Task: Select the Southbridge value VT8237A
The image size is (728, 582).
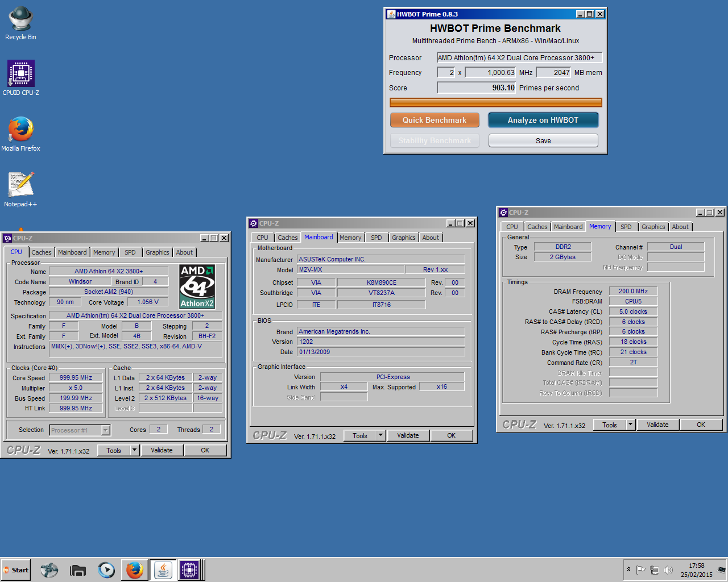Action: click(x=382, y=293)
